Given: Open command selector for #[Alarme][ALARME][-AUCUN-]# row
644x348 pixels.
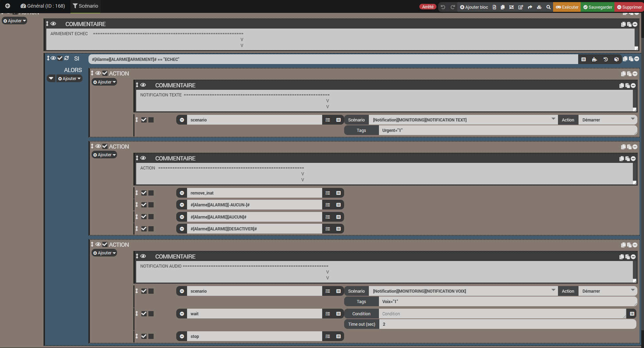Looking at the screenshot, I should (338, 205).
